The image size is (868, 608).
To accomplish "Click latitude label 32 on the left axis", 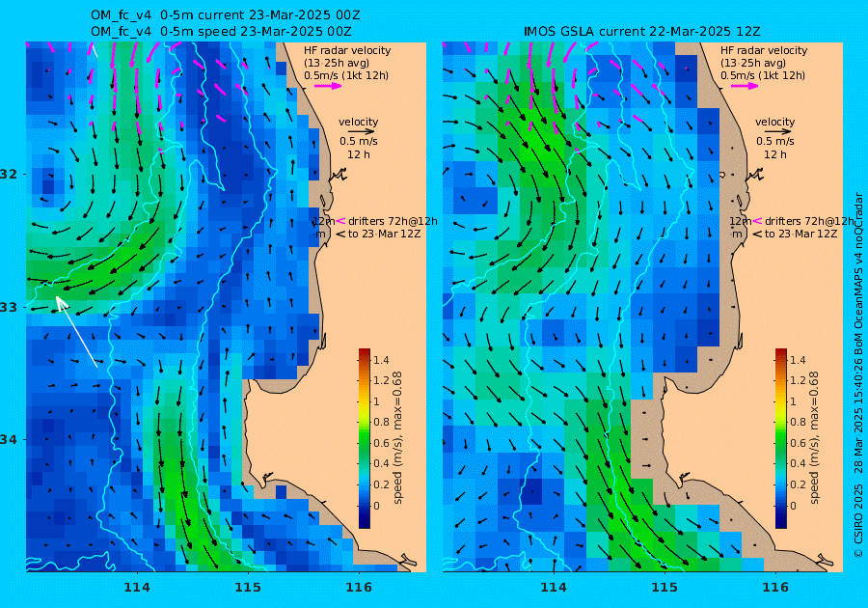I will pyautogui.click(x=9, y=174).
